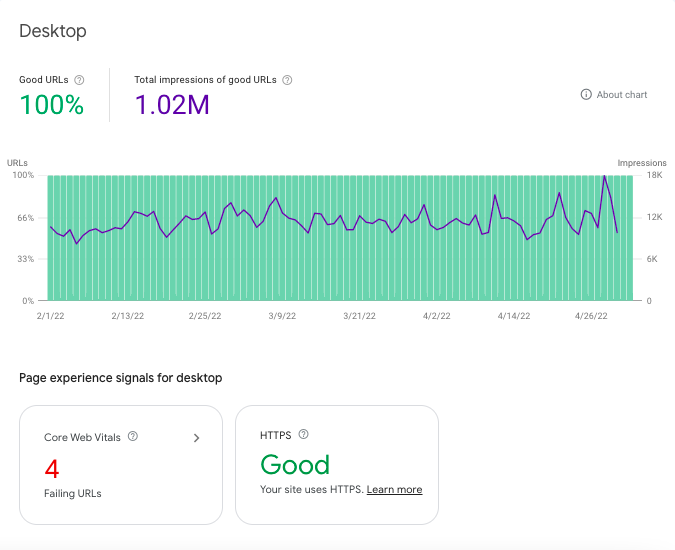Click the Desktop section heading
This screenshot has width=675, height=550.
53,31
